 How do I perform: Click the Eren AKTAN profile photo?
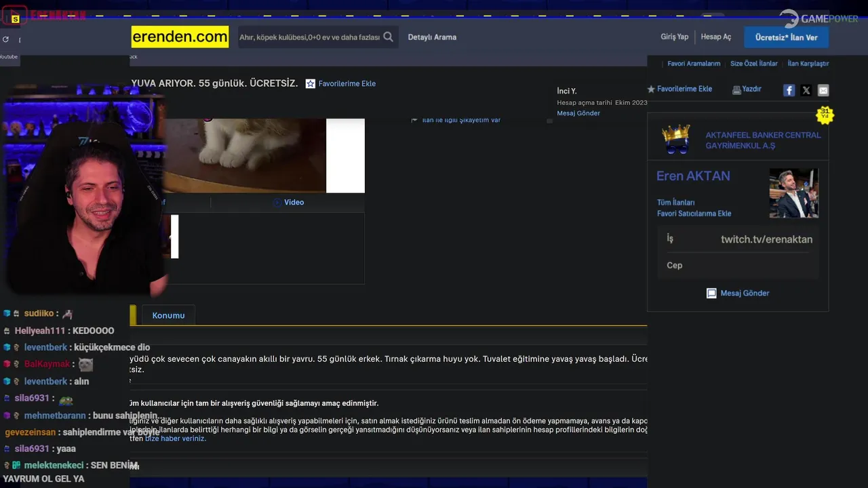[x=793, y=193]
